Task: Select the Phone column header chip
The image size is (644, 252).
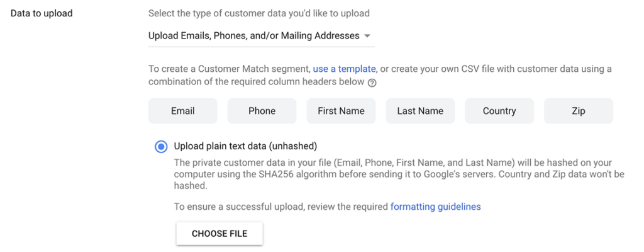Action: [262, 111]
